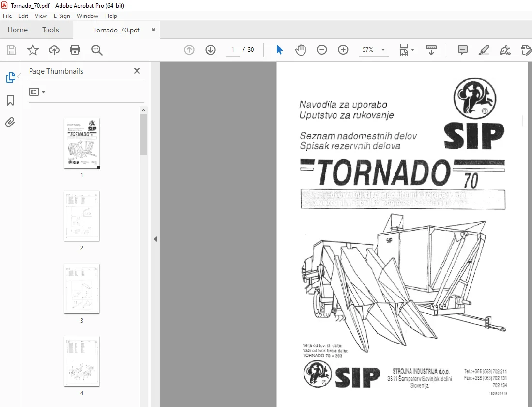Click the 'Page Thumbnails' panel title
532x407 pixels.
point(56,71)
